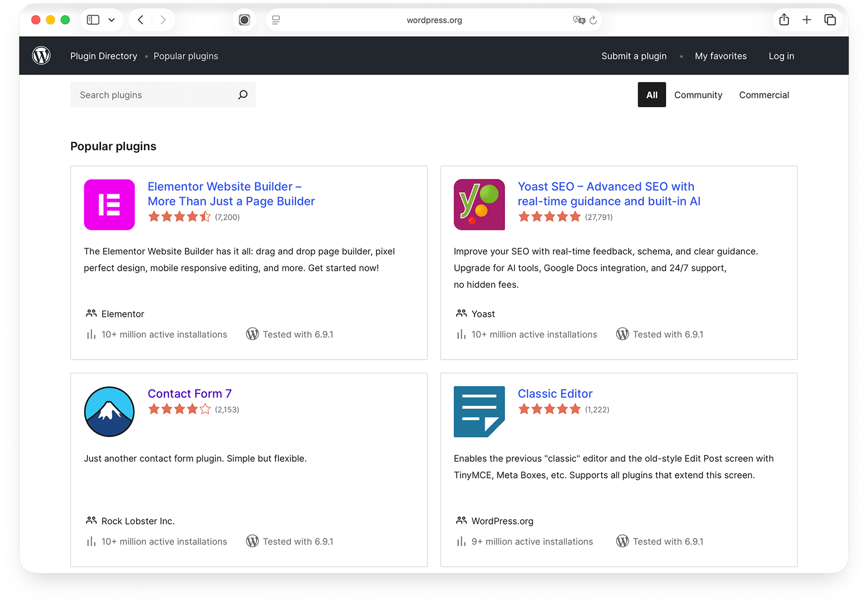Toggle the Safari sidebar button
The width and height of the screenshot is (868, 600).
[x=93, y=20]
